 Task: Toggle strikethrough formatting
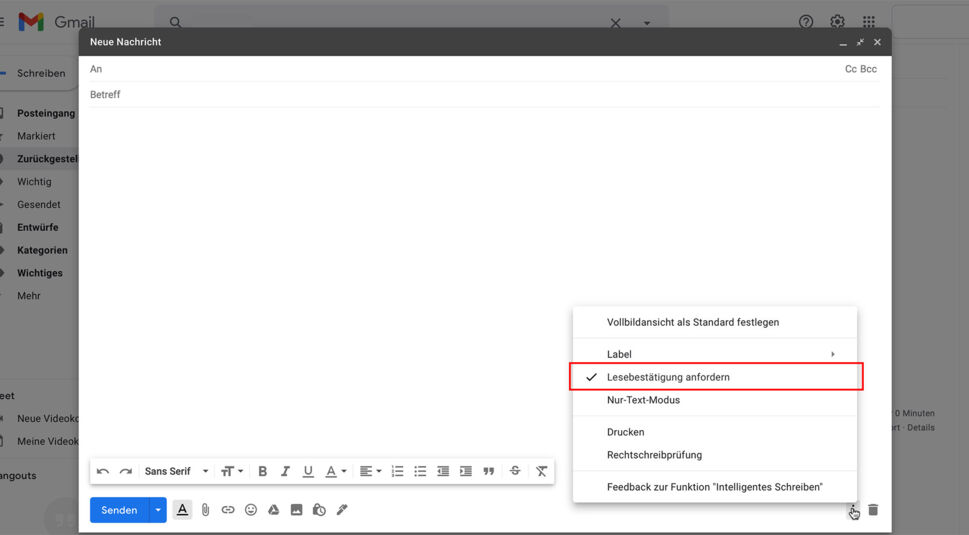[x=515, y=471]
